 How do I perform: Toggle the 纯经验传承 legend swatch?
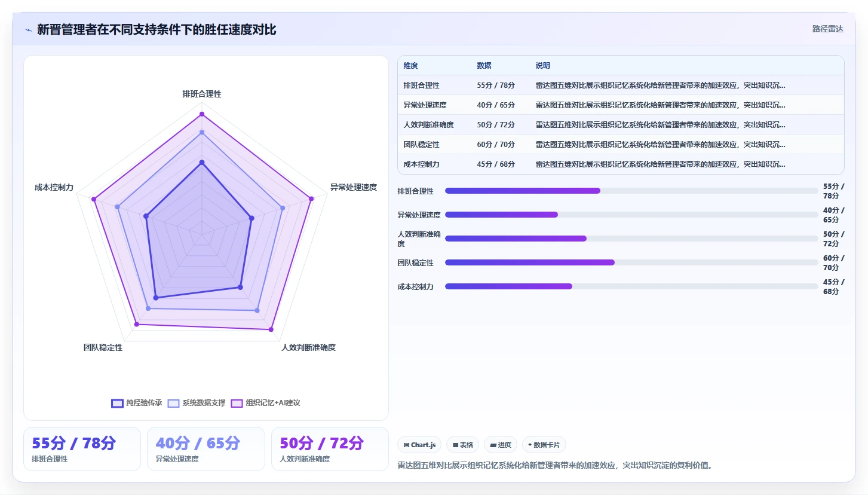(117, 404)
